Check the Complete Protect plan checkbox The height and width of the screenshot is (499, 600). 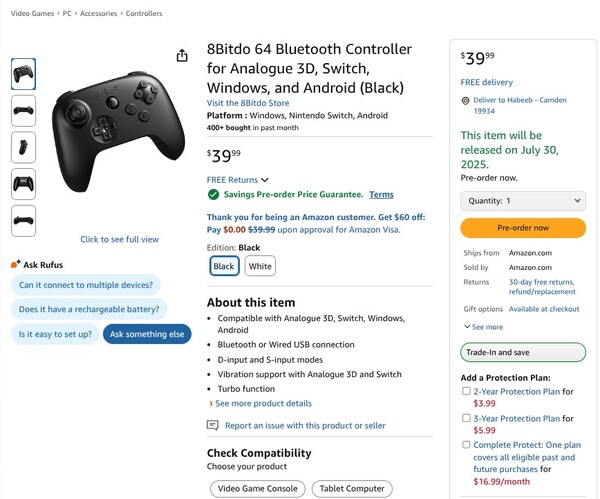pyautogui.click(x=467, y=444)
